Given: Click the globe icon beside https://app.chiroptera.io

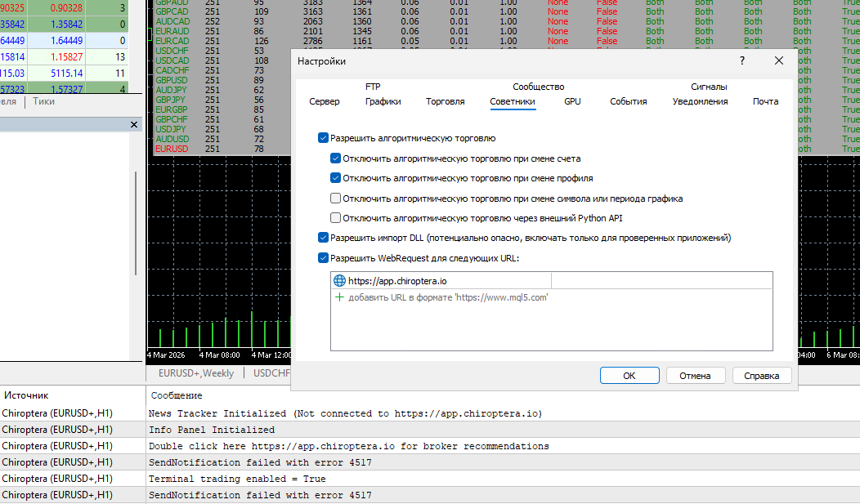Looking at the screenshot, I should (339, 281).
